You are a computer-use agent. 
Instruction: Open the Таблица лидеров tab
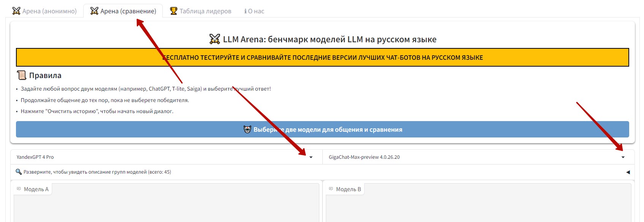pyautogui.click(x=205, y=11)
